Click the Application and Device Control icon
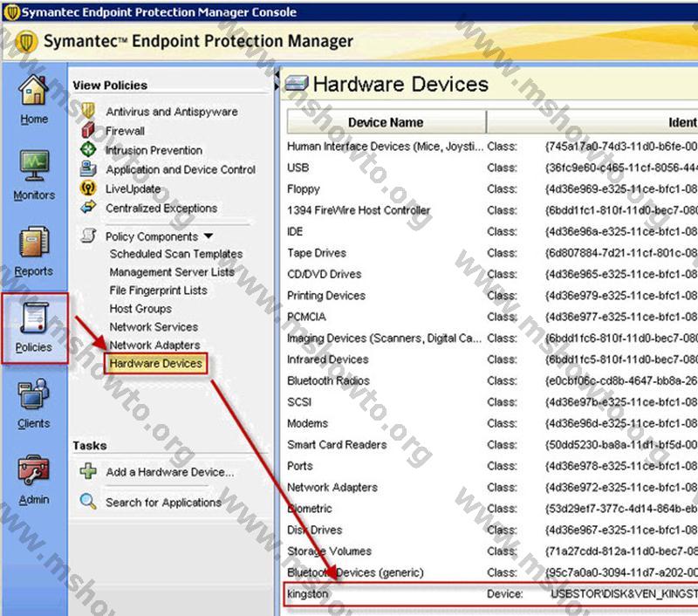This screenshot has height=616, width=698. (88, 168)
